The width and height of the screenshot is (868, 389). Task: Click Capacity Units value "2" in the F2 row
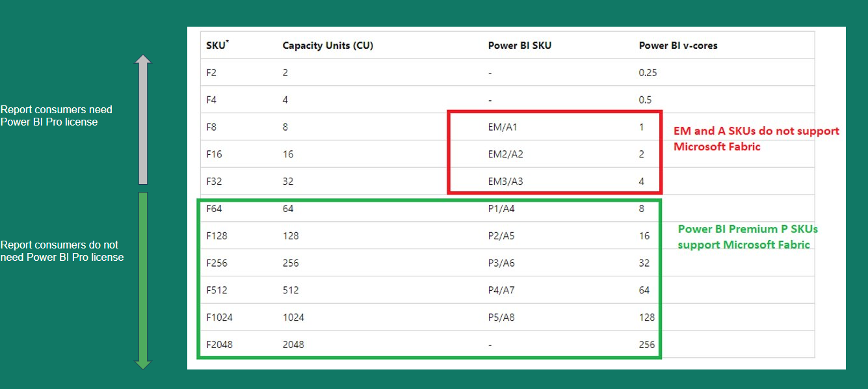285,72
